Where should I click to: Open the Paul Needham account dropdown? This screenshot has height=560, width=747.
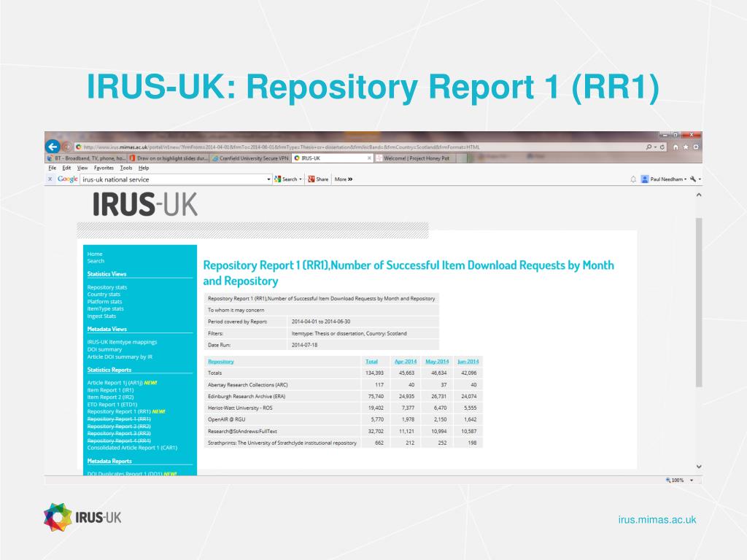664,179
